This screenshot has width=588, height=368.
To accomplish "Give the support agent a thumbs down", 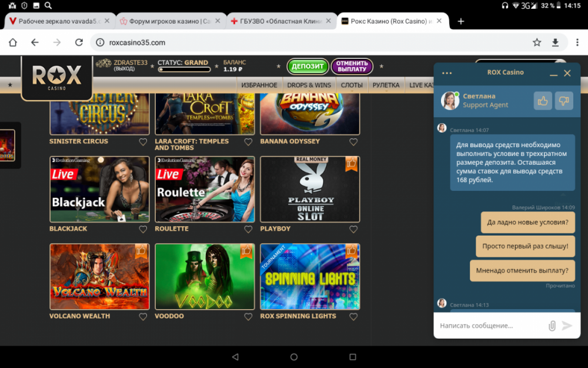I will point(563,101).
